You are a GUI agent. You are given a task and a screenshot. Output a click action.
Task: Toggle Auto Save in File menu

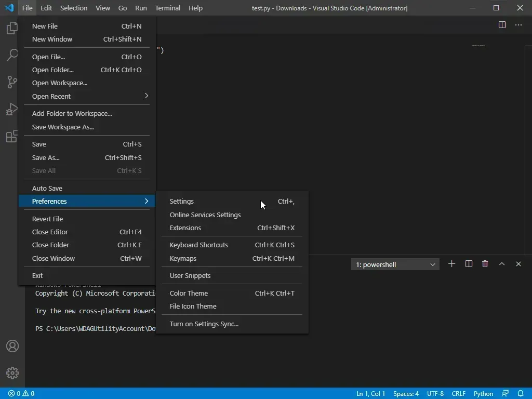coord(87,188)
